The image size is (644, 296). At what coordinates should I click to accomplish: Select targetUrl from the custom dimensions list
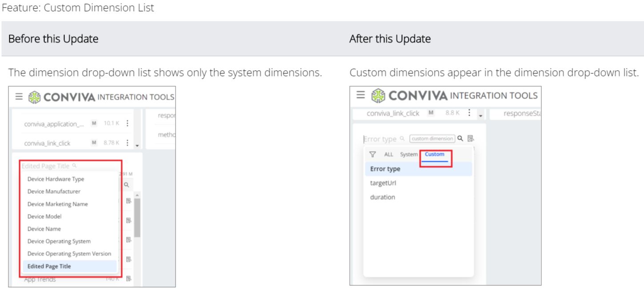point(383,183)
